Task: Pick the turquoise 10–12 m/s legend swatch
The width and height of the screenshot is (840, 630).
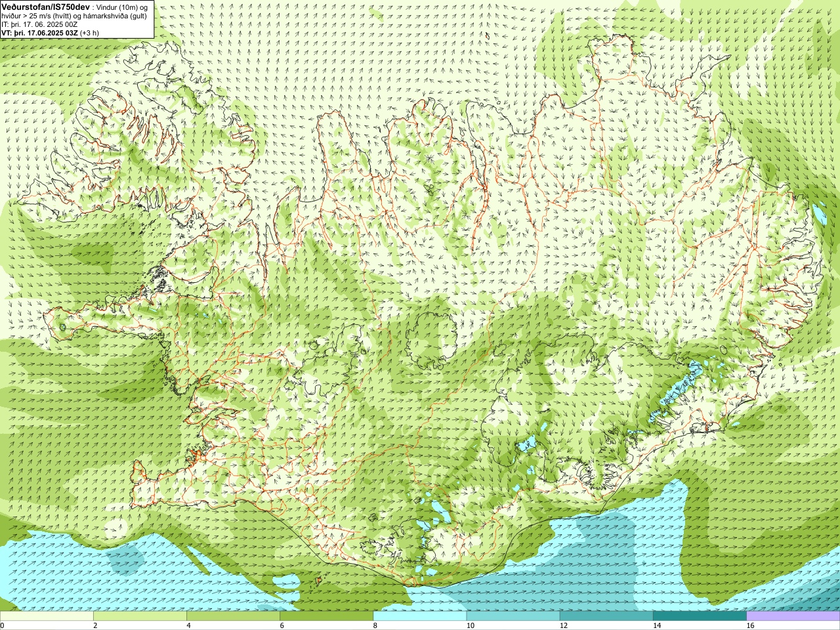Action: pyautogui.click(x=513, y=616)
